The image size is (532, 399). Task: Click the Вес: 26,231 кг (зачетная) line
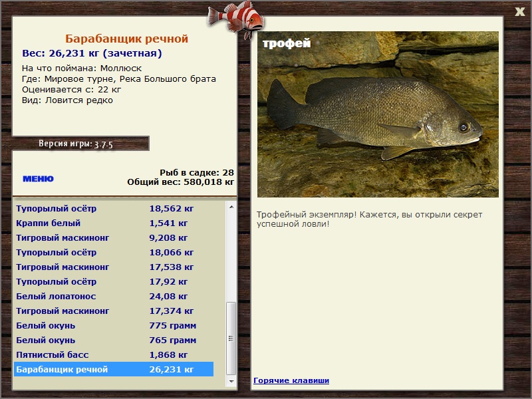(92, 53)
